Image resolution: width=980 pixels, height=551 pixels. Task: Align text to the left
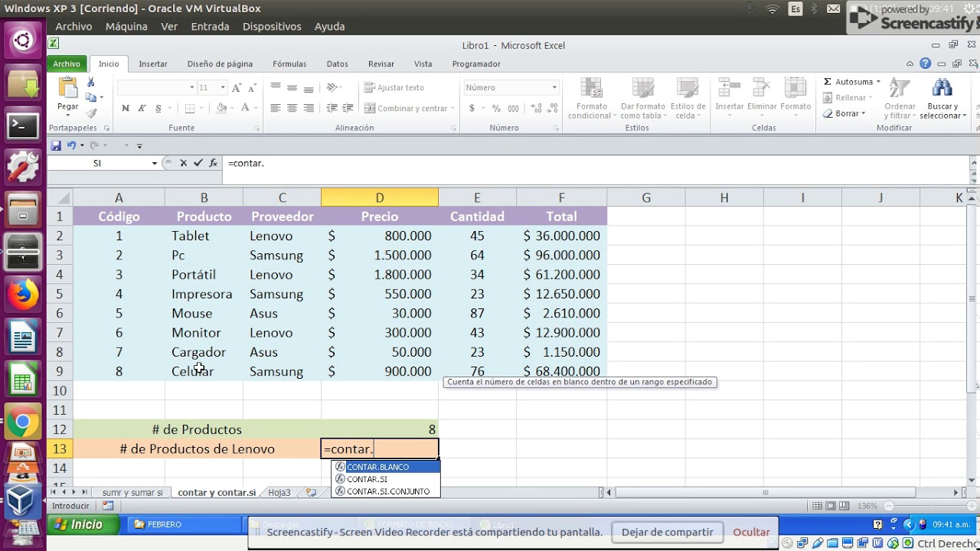coord(276,108)
